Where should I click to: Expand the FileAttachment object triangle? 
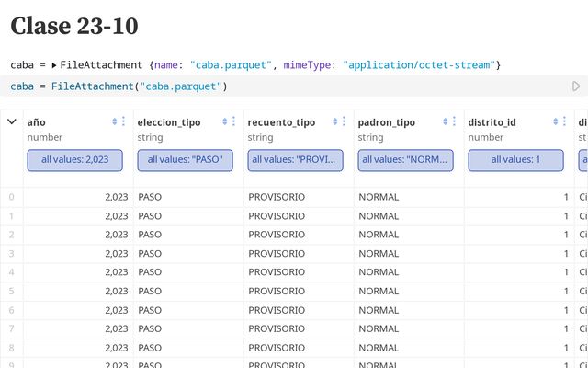coord(54,65)
